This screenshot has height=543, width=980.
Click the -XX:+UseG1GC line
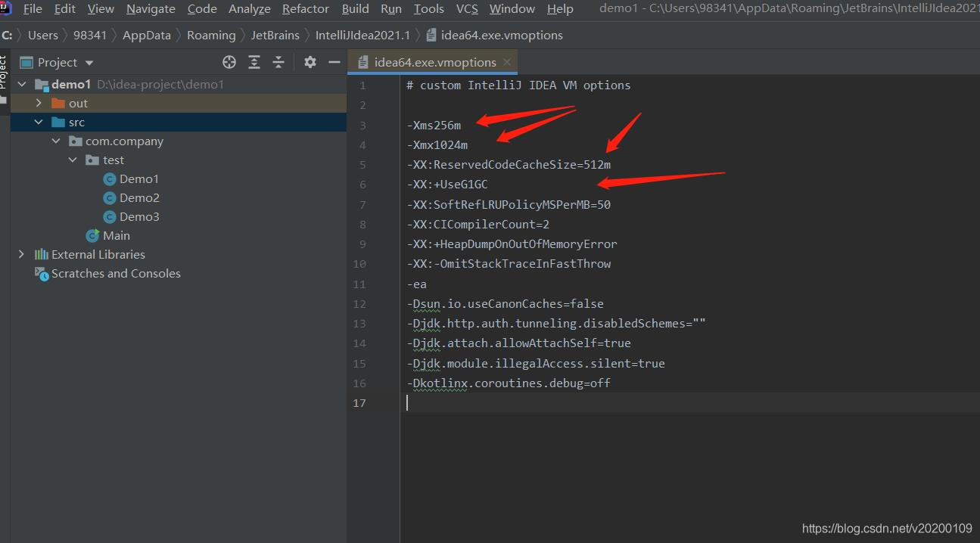tap(447, 185)
